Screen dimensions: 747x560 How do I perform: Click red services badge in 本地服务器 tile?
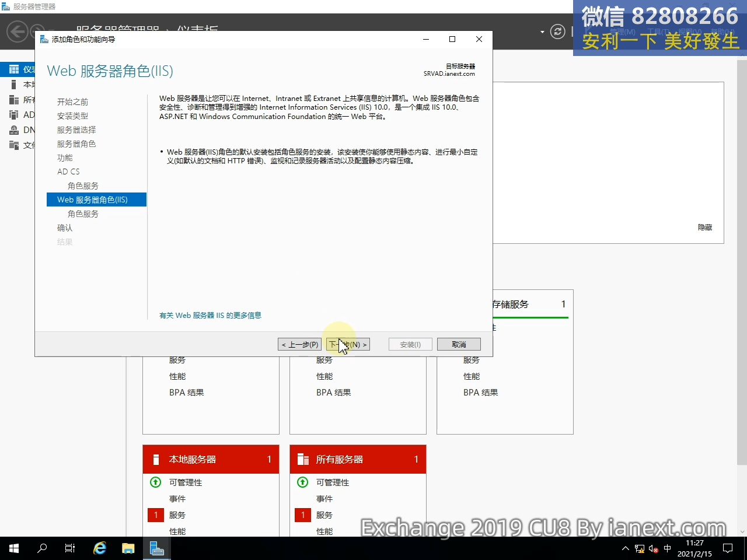tap(156, 515)
